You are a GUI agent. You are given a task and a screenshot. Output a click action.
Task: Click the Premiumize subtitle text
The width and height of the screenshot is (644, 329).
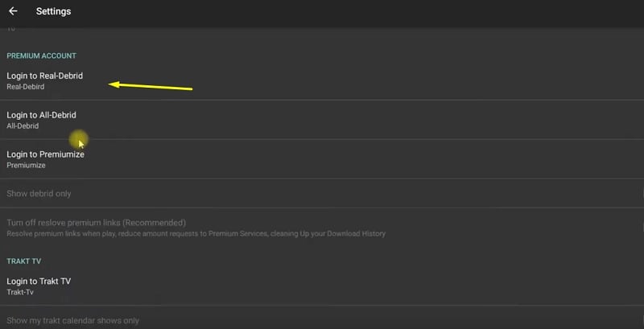26,166
